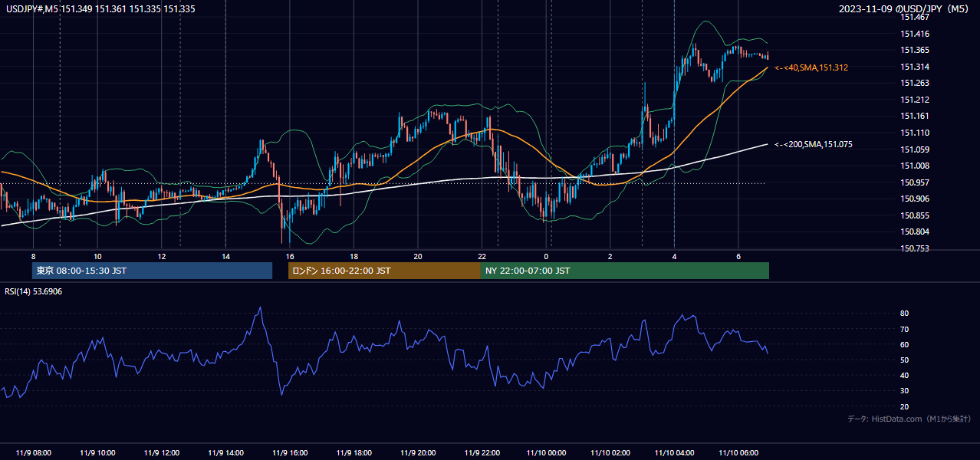This screenshot has height=460, width=980.
Task: Click the 11/9 08:00 time label
Action: [34, 452]
